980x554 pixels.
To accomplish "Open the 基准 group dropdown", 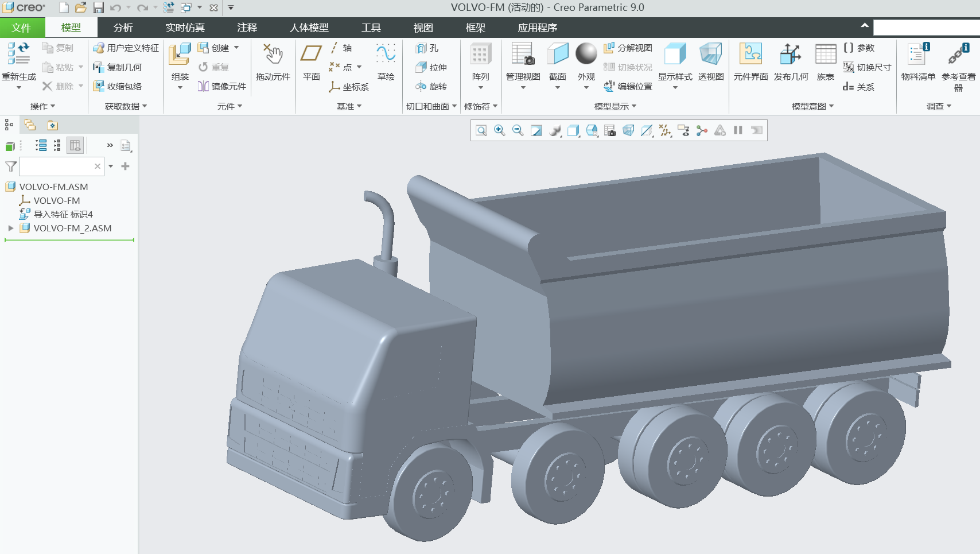I will pyautogui.click(x=349, y=106).
